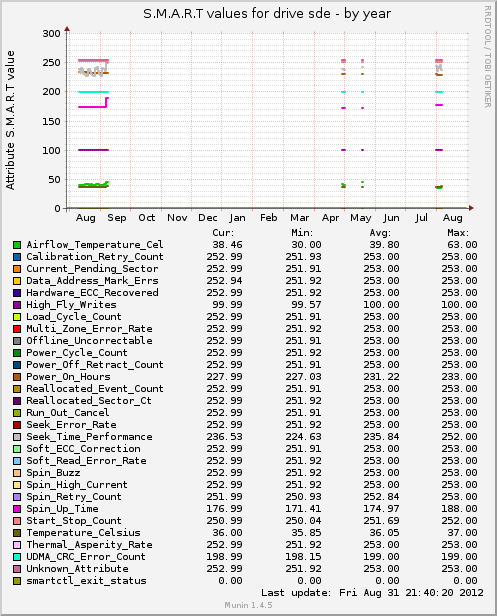Click the Cur: column header

point(223,233)
